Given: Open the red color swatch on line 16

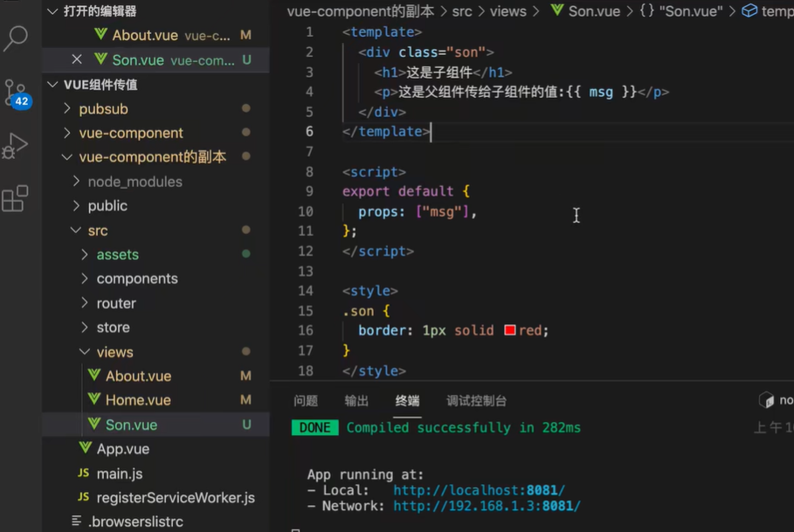Looking at the screenshot, I should click(x=510, y=330).
